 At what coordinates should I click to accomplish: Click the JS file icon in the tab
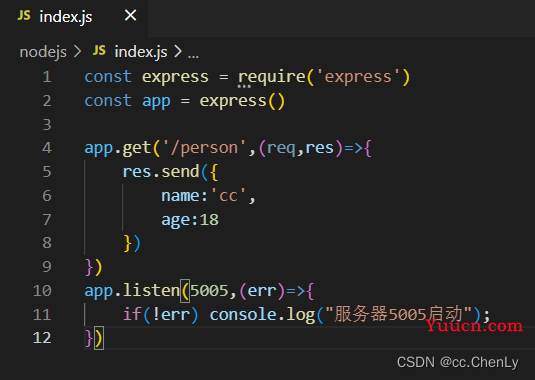[x=24, y=15]
